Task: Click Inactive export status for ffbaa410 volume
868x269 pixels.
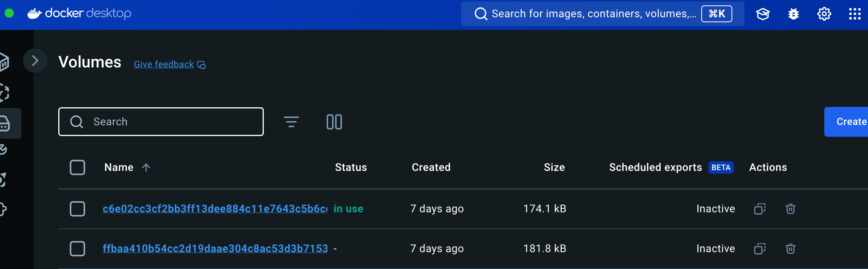Action: coord(715,249)
